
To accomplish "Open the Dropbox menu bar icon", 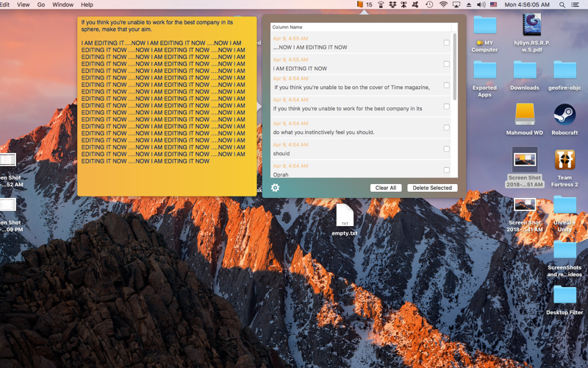I will (x=392, y=4).
